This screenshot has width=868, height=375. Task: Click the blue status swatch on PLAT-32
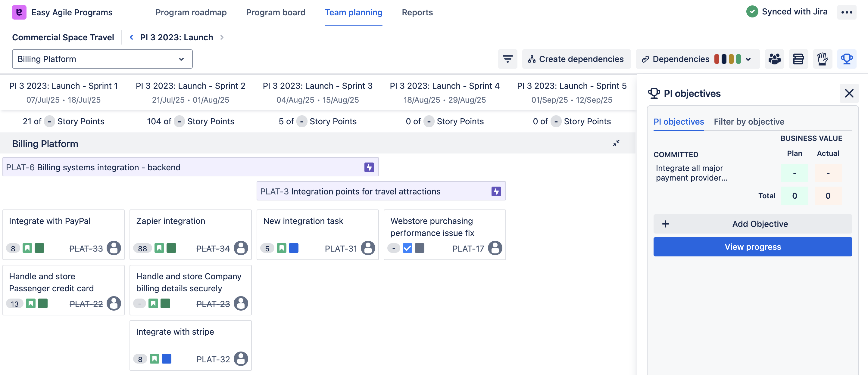point(167,359)
